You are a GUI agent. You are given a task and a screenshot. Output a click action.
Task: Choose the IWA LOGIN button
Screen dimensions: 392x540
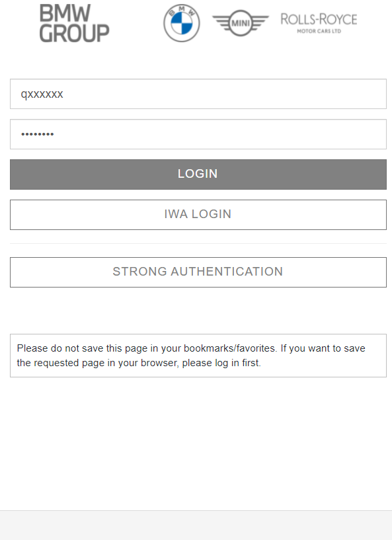tap(198, 215)
